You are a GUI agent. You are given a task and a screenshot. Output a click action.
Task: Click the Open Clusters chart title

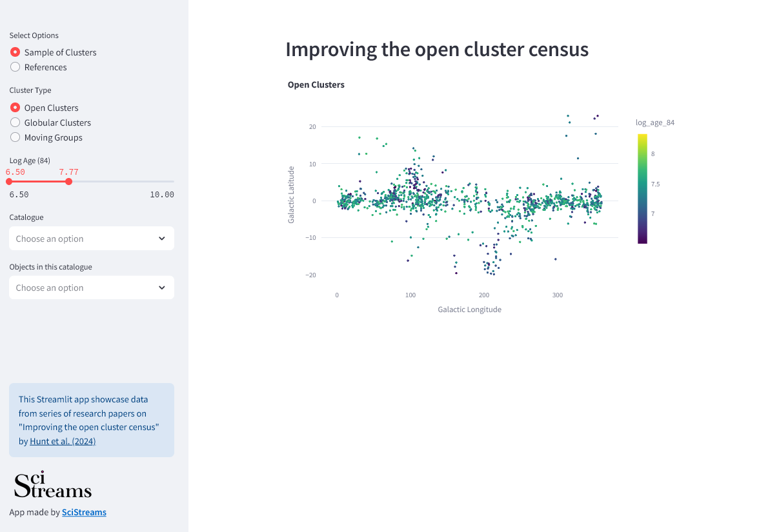point(316,84)
